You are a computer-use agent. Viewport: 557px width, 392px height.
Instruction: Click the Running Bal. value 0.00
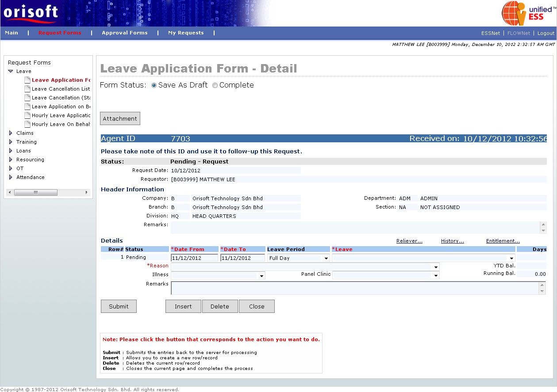[540, 274]
